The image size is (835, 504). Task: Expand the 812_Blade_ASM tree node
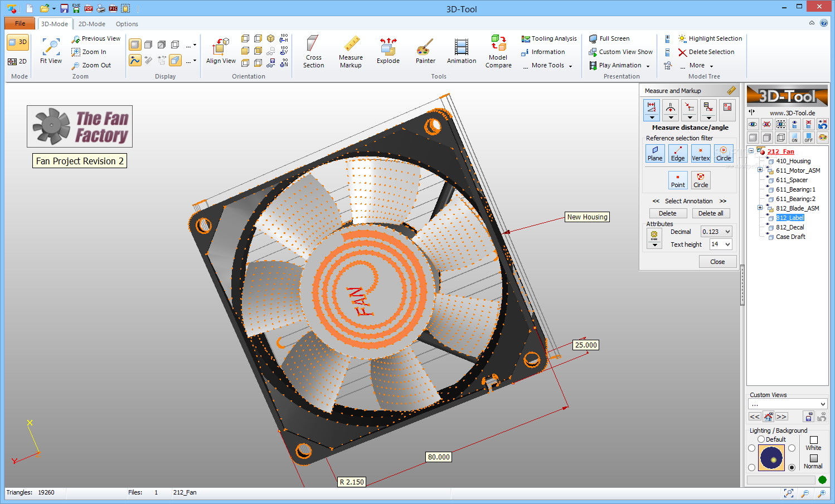[760, 208]
